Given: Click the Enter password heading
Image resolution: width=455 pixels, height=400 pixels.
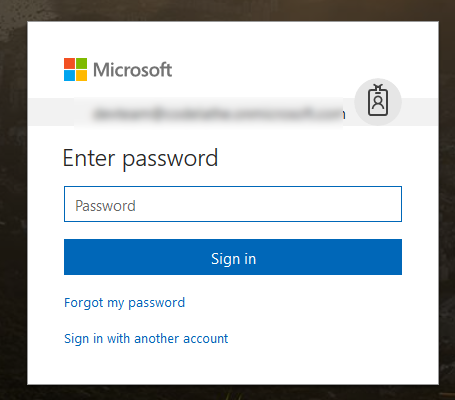Looking at the screenshot, I should click(x=140, y=159).
